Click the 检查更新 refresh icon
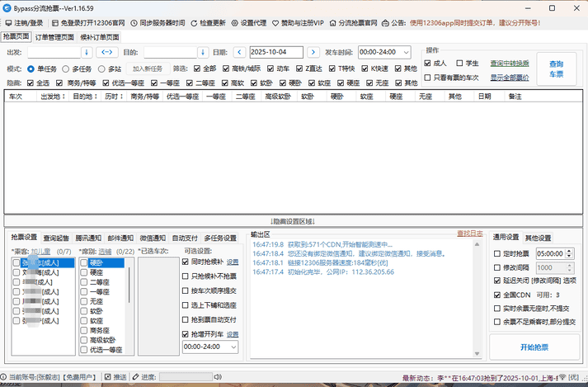588x387 pixels. click(194, 23)
